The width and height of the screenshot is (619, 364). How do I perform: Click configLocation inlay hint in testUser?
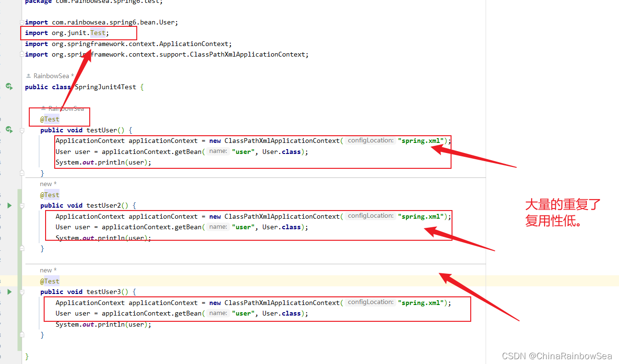370,141
